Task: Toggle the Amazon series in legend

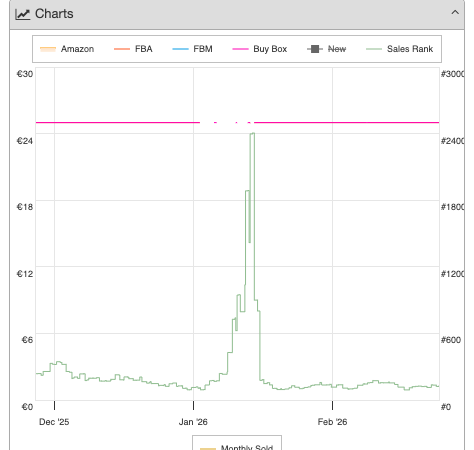Action: [67, 49]
